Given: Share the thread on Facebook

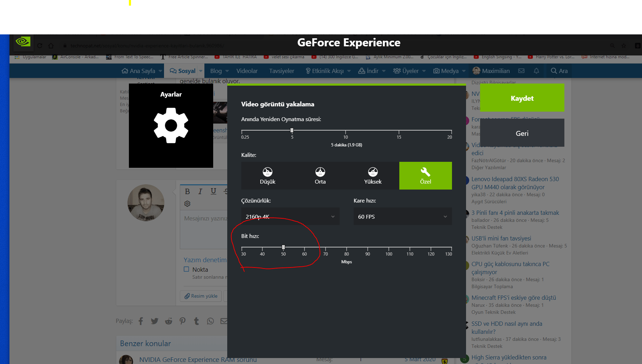Looking at the screenshot, I should point(141,321).
